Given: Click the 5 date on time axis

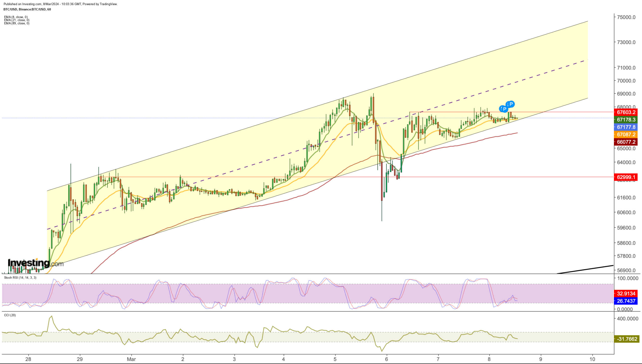Looking at the screenshot, I should pyautogui.click(x=335, y=359).
